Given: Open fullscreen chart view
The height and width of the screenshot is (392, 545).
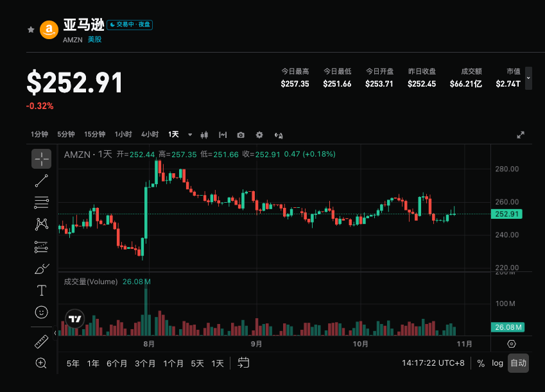Looking at the screenshot, I should 521,135.
